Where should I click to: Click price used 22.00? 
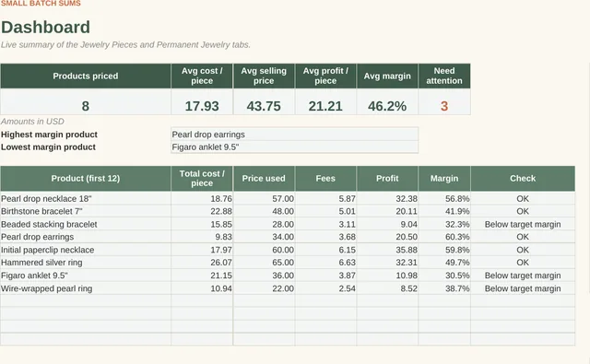283,288
